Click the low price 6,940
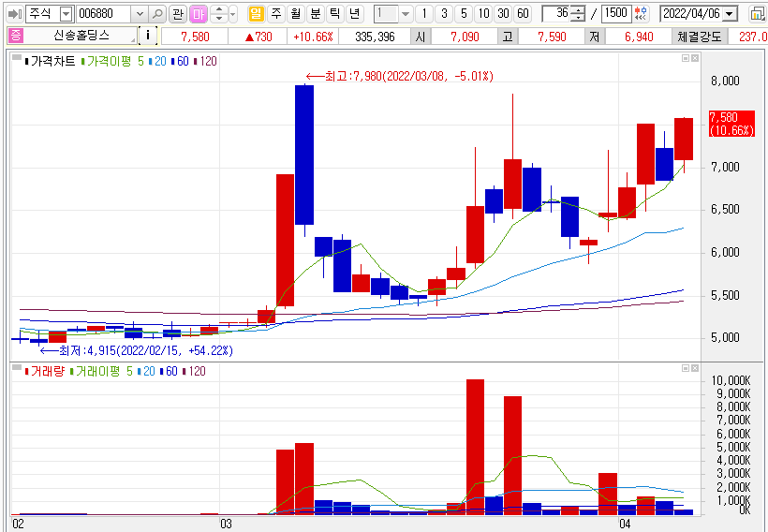Screen dimensions: 768x532 click(x=639, y=37)
